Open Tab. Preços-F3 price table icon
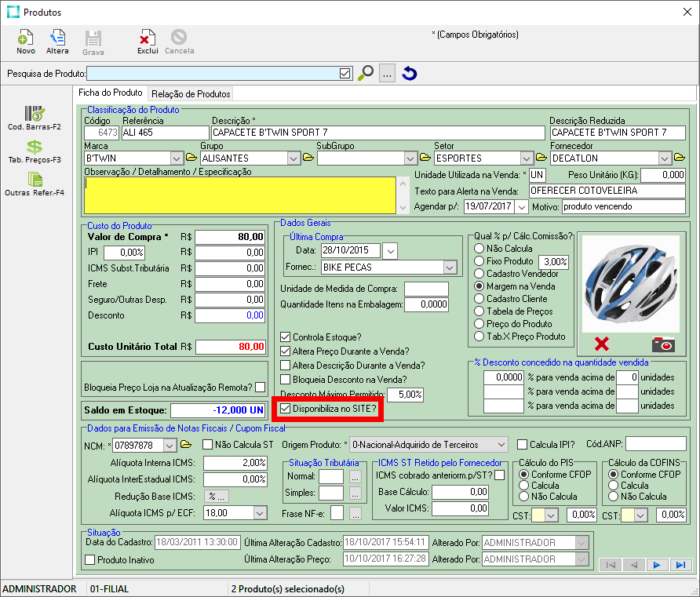 tap(34, 147)
